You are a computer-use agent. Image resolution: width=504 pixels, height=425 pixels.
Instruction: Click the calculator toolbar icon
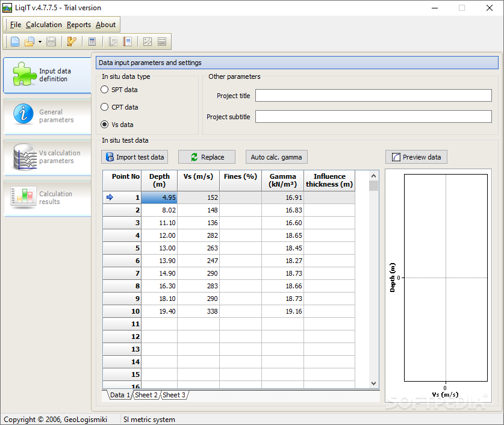tap(92, 42)
